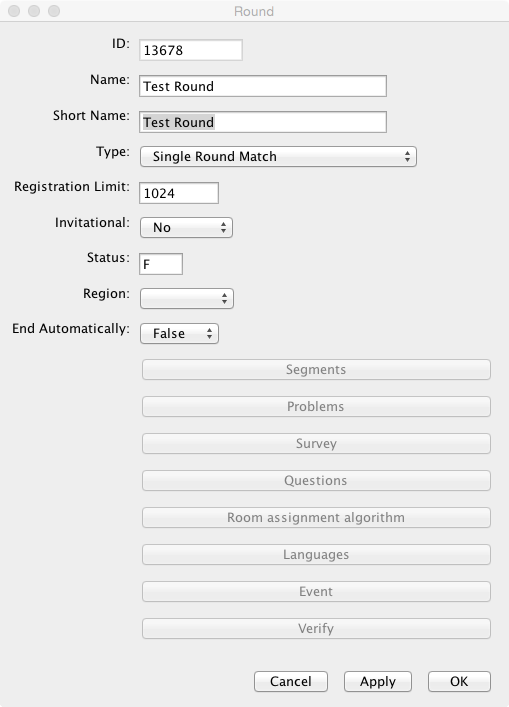Open the Type dropdown Single Round Match

click(x=278, y=156)
